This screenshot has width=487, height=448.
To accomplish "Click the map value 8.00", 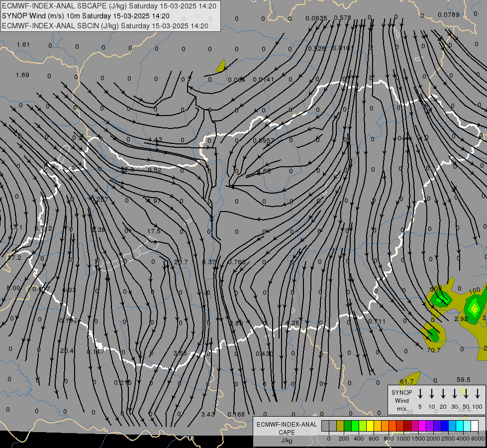I will (13, 289).
